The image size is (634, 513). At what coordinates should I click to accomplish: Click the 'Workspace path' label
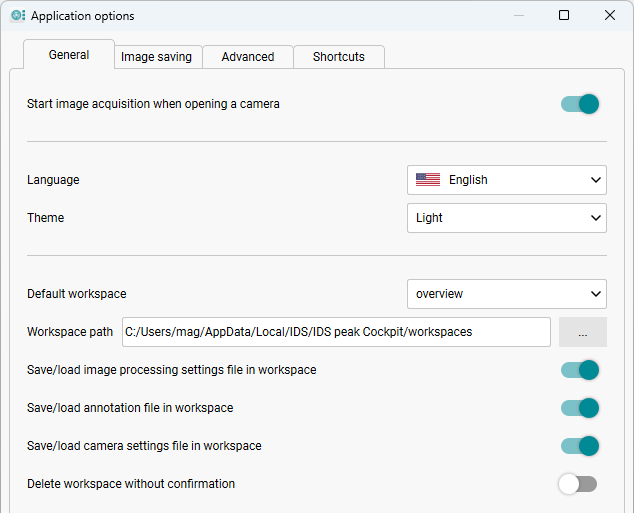pyautogui.click(x=70, y=332)
